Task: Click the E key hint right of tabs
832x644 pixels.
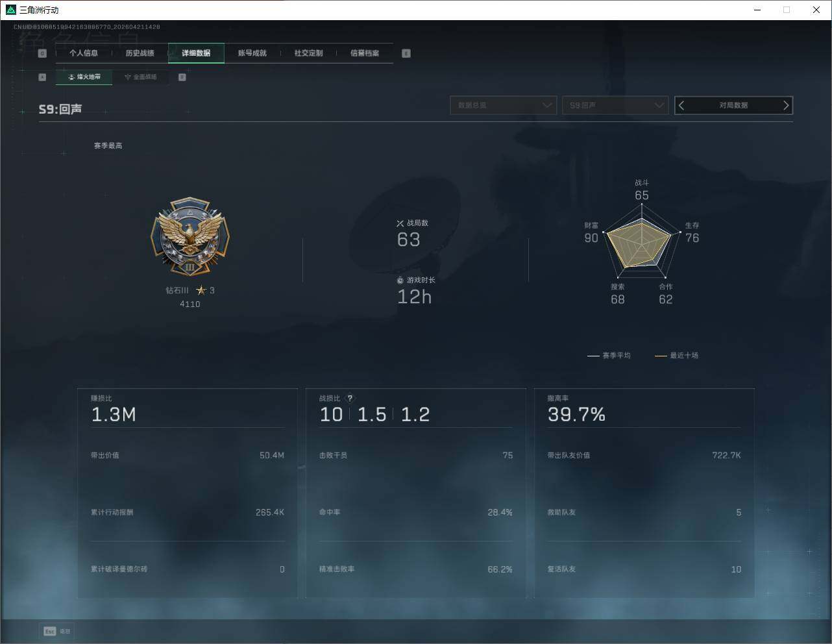Action: click(406, 53)
